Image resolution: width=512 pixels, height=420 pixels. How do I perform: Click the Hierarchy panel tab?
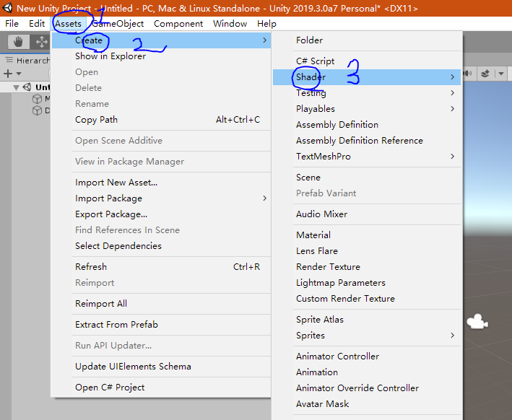point(27,61)
